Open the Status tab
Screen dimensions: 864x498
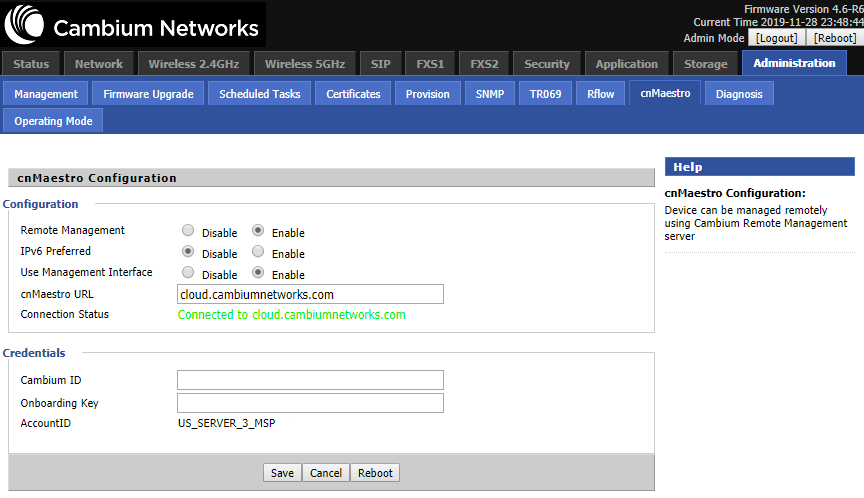click(31, 64)
